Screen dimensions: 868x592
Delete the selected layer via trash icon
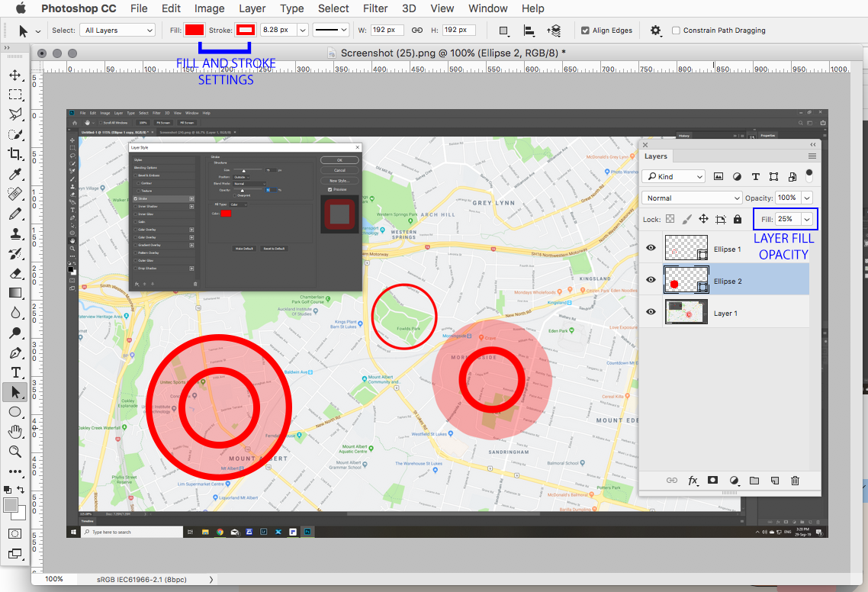tap(795, 480)
